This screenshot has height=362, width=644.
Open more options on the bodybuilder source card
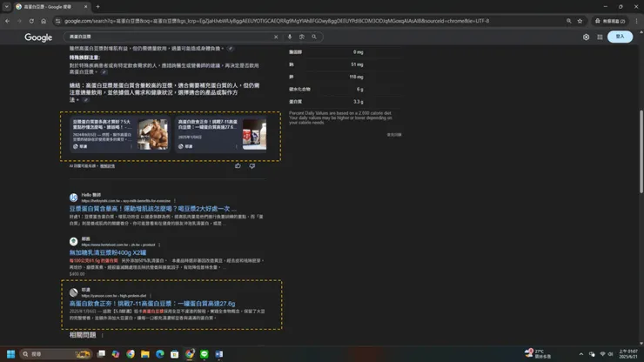pyautogui.click(x=131, y=146)
